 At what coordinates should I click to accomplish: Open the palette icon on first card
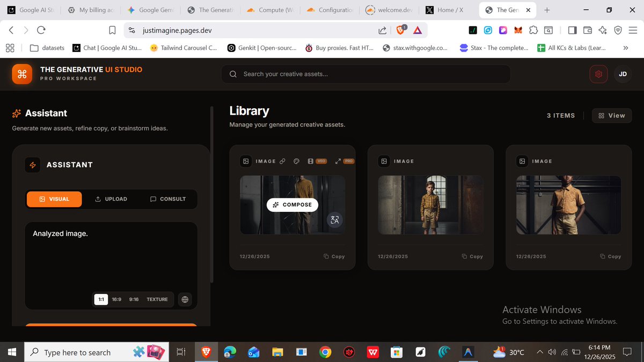(296, 161)
